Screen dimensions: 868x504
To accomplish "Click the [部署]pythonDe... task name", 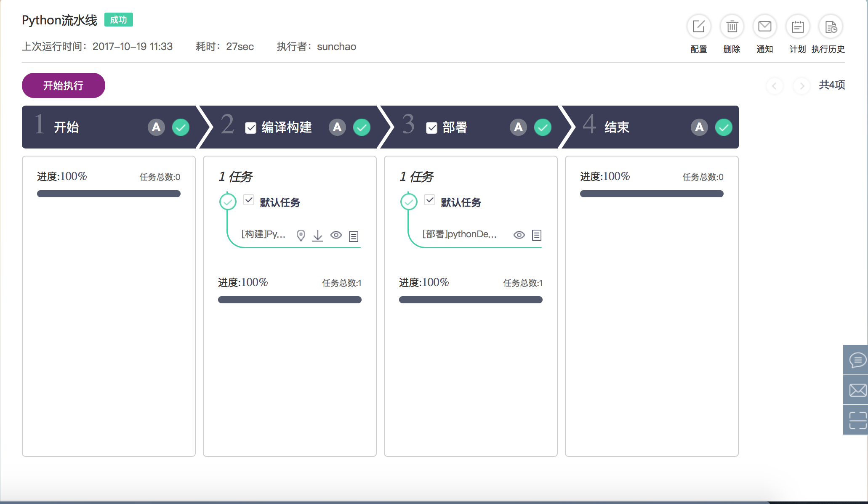I will (460, 234).
